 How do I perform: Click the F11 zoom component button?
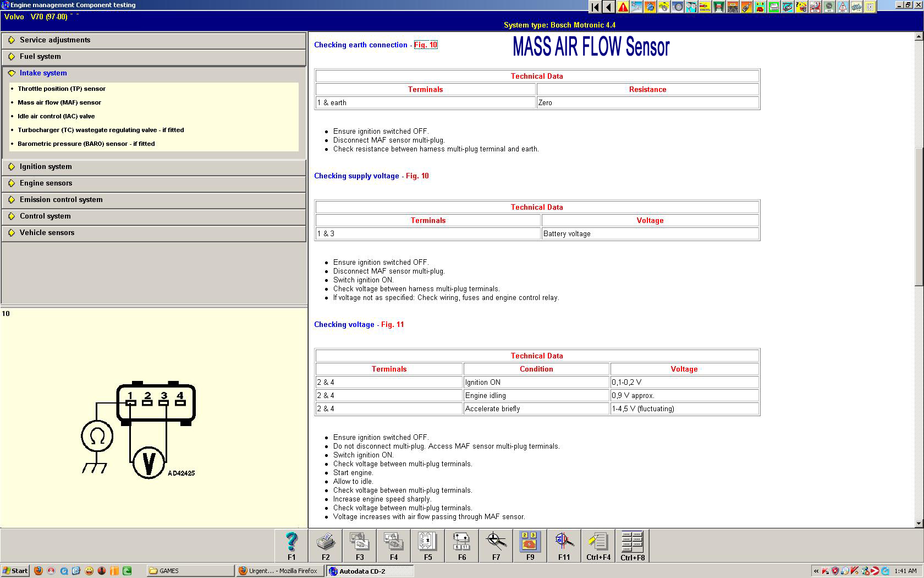pos(564,546)
